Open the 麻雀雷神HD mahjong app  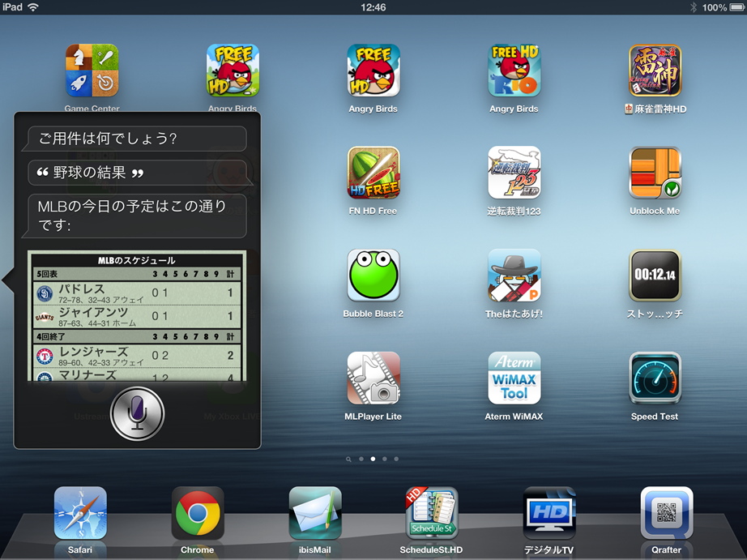pyautogui.click(x=655, y=71)
